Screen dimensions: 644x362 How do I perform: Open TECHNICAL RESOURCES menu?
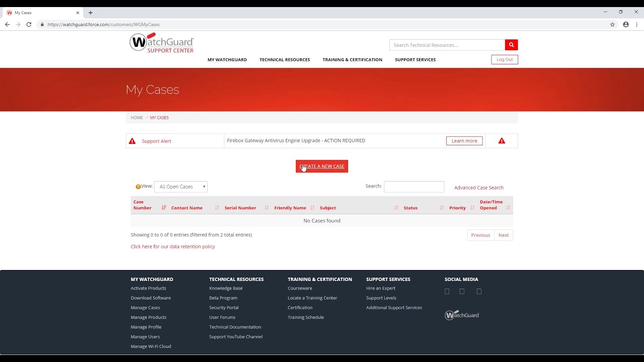pyautogui.click(x=285, y=60)
